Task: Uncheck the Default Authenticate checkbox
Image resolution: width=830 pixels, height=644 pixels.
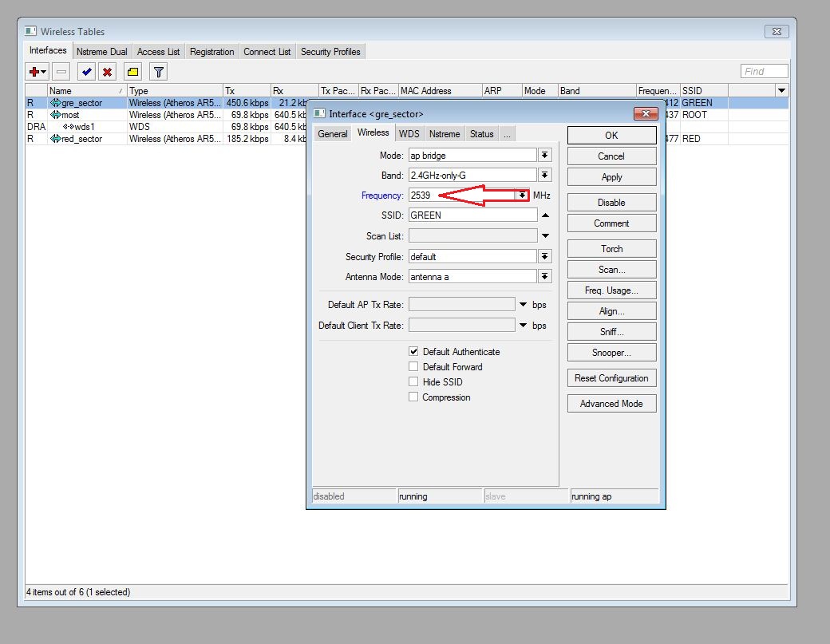Action: [413, 351]
